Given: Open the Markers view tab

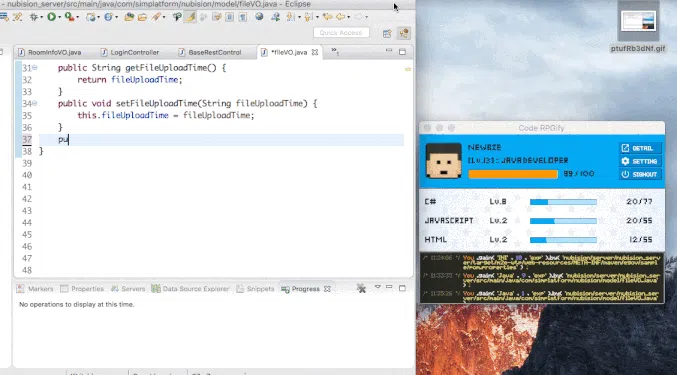Looking at the screenshot, I should (x=35, y=289).
